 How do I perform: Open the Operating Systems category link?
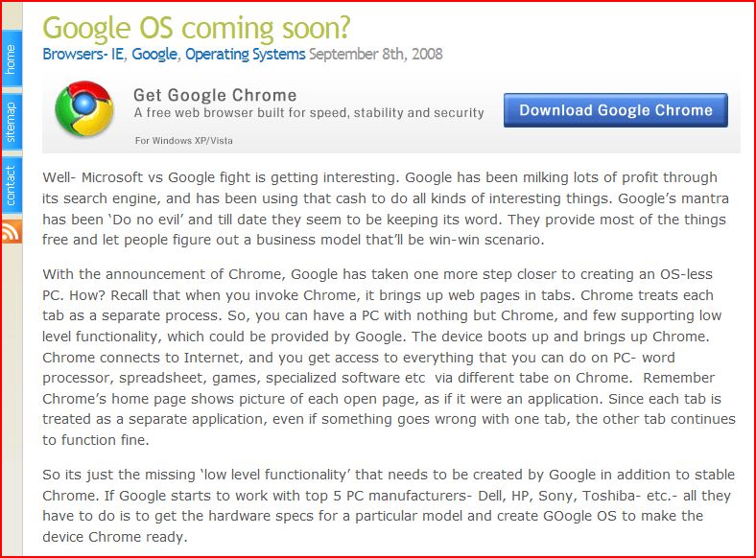(246, 54)
